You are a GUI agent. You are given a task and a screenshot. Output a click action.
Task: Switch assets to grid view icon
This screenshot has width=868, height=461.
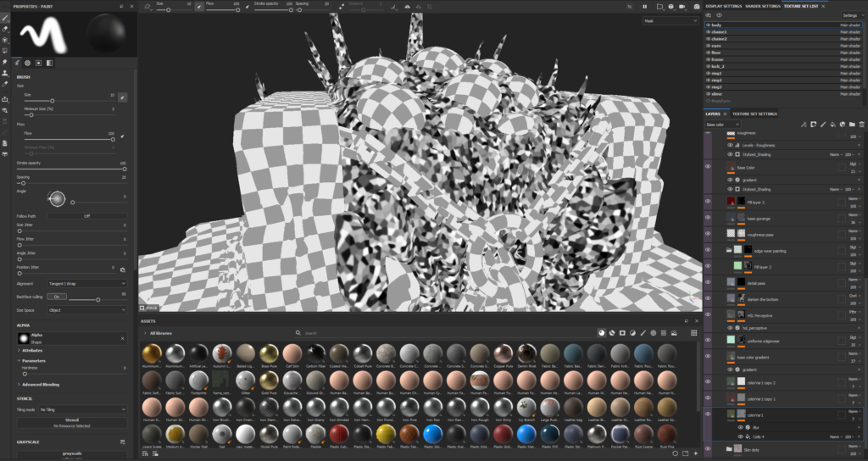pyautogui.click(x=693, y=333)
